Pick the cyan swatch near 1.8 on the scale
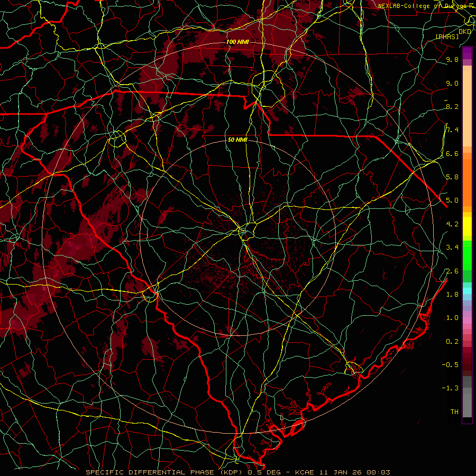This screenshot has width=476, height=476. click(467, 291)
